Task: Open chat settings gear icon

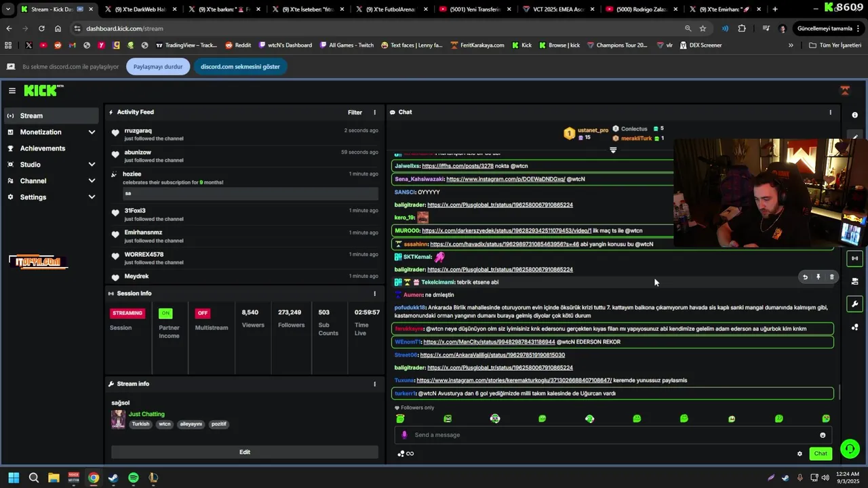Action: coord(800,454)
